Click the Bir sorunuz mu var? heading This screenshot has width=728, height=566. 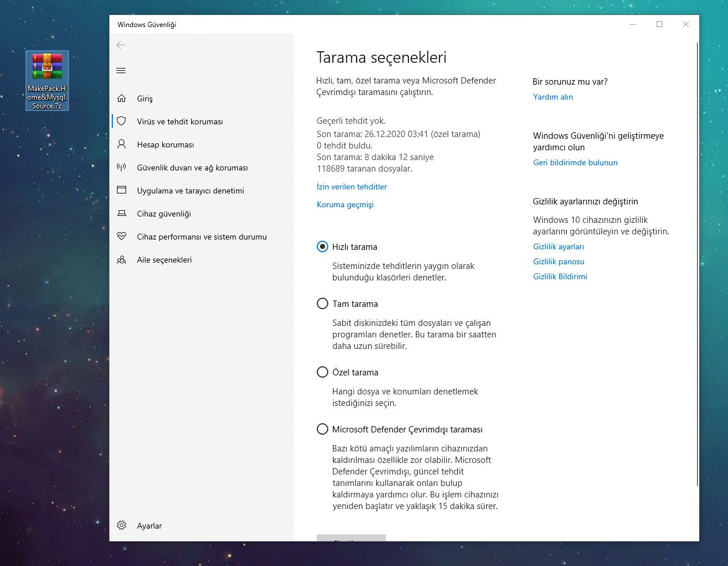(570, 82)
